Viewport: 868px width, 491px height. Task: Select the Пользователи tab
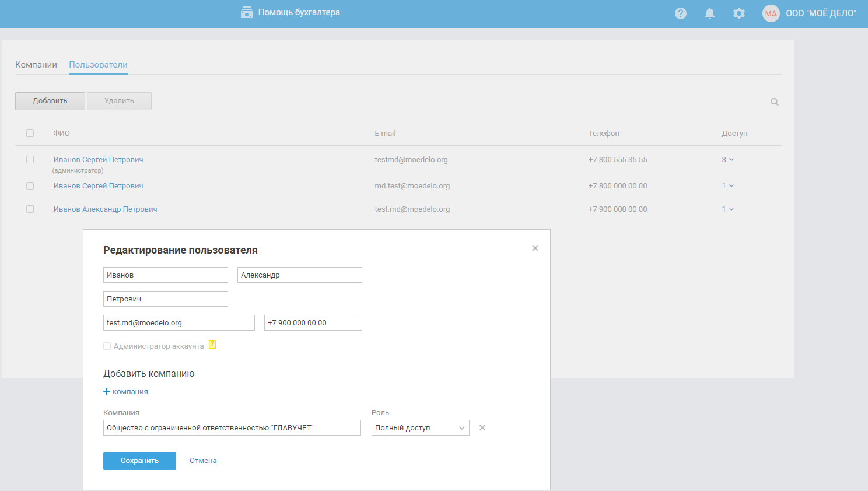98,65
